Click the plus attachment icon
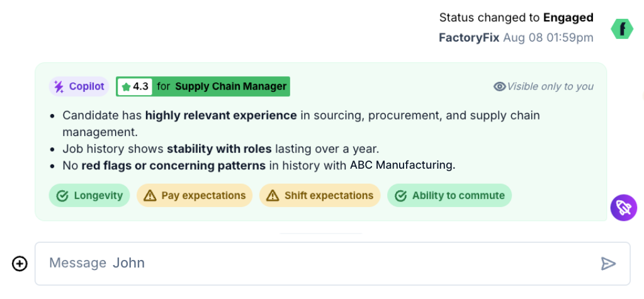 20,264
